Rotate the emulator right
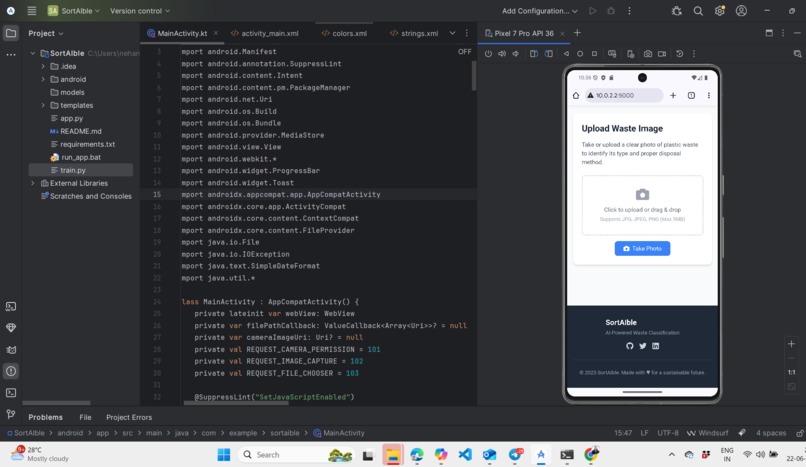Image resolution: width=806 pixels, height=467 pixels. click(549, 53)
